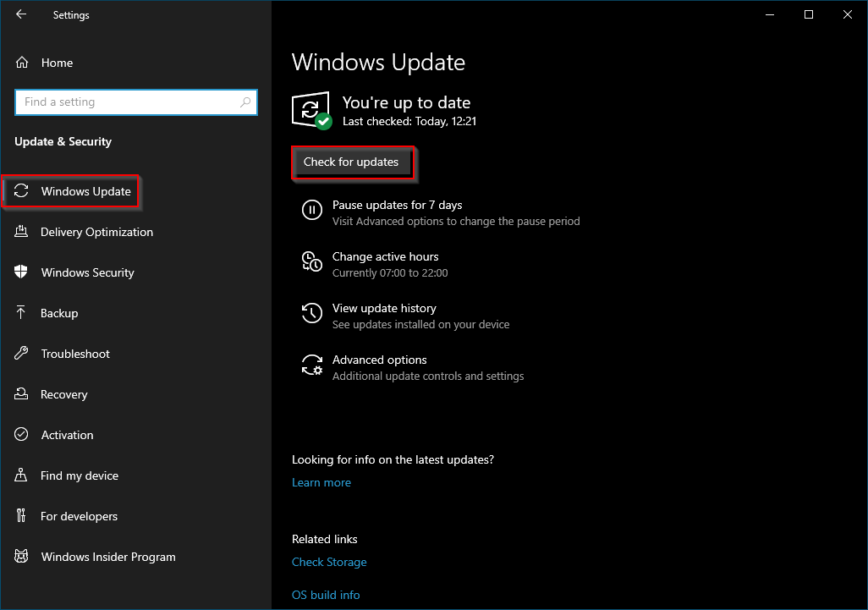The width and height of the screenshot is (868, 610).
Task: Open the Check Storage link
Action: 329,561
